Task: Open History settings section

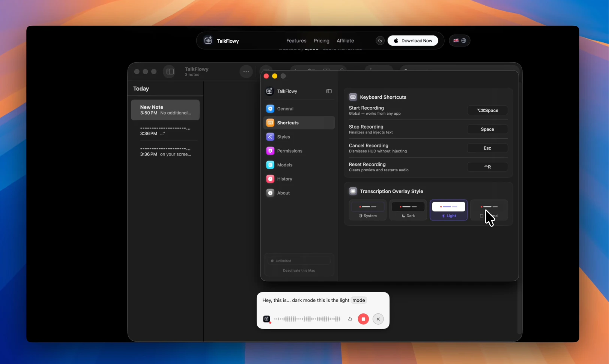Action: coord(299,179)
